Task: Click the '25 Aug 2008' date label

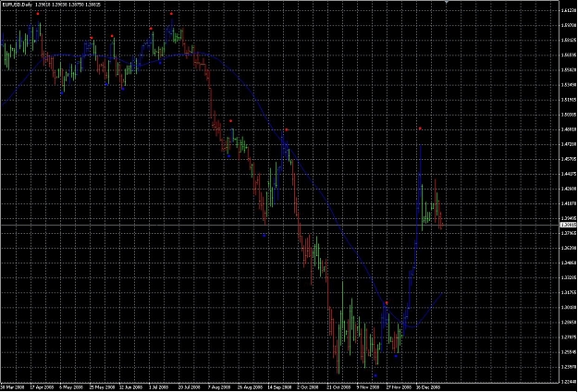Action: [248, 388]
